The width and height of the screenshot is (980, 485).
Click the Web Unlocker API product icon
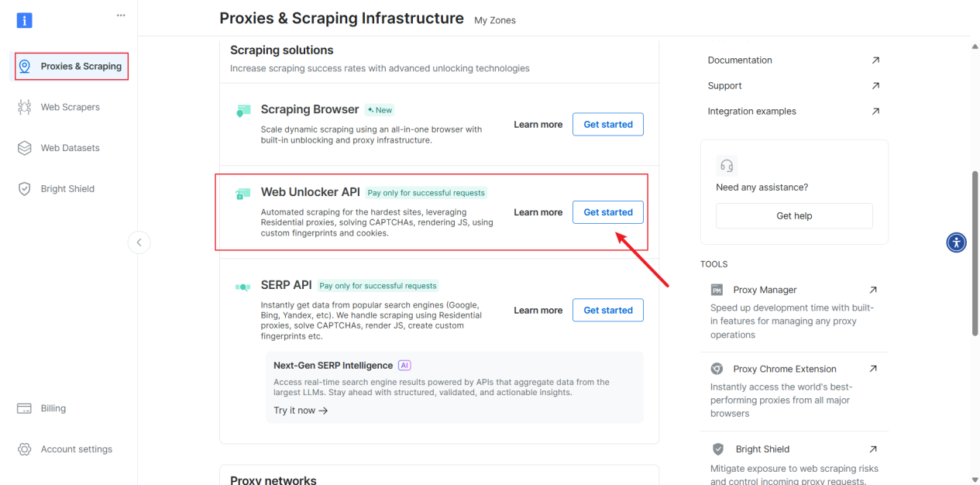tap(243, 194)
